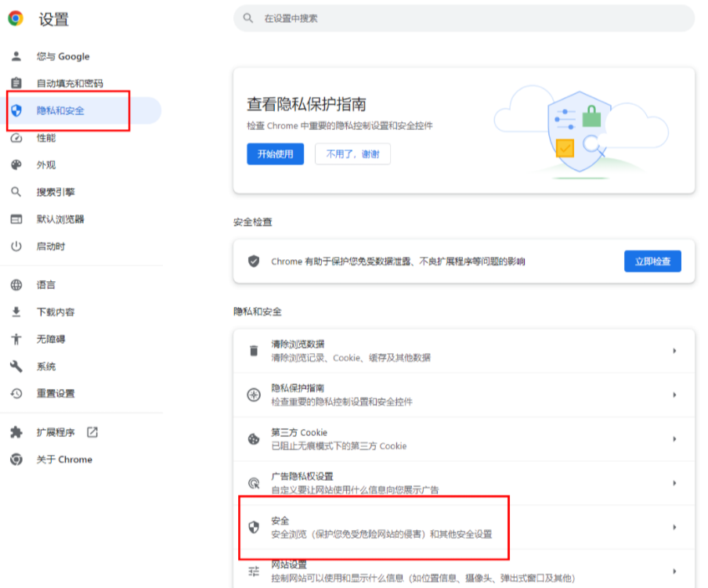The height and width of the screenshot is (588, 708).
Task: Click the wrench icon for 系统
Action: 16,366
